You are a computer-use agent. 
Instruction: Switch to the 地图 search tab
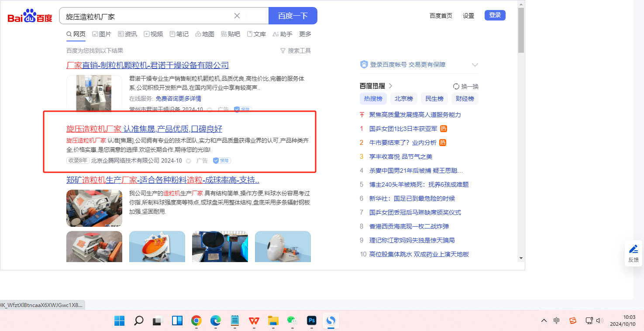[205, 34]
